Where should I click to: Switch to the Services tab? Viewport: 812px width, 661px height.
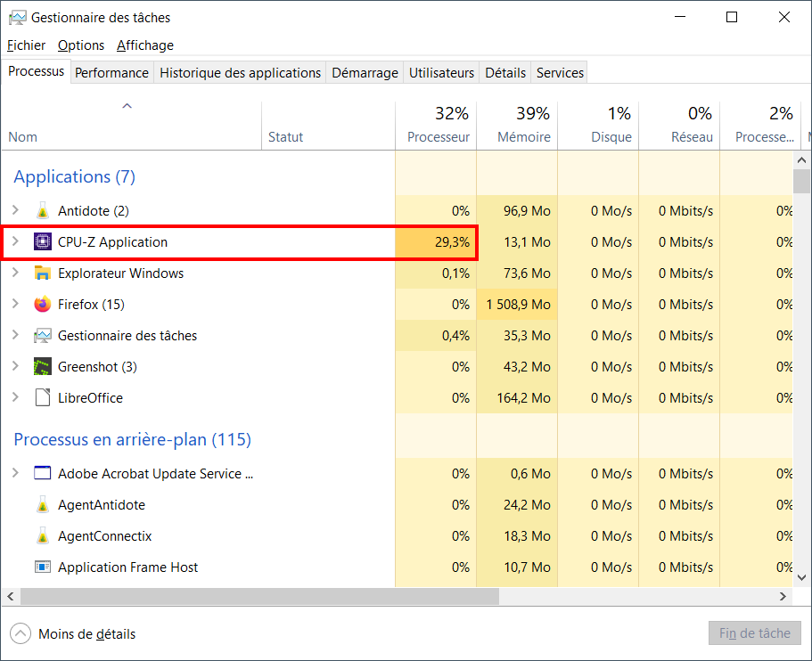pos(560,73)
